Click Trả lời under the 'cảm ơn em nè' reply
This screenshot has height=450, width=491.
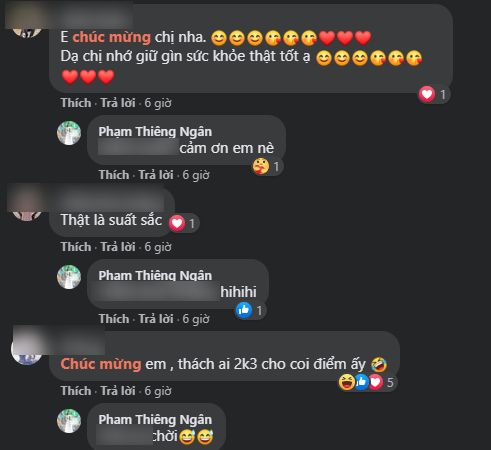(x=156, y=175)
